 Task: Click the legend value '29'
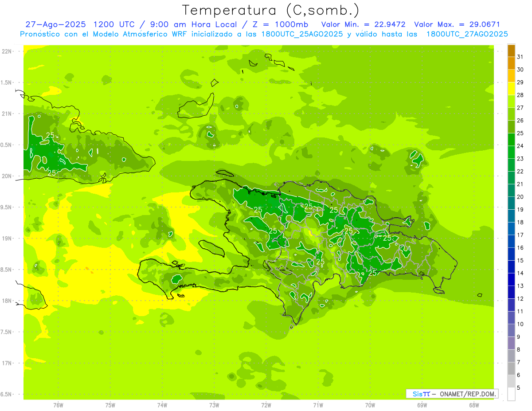(x=520, y=82)
